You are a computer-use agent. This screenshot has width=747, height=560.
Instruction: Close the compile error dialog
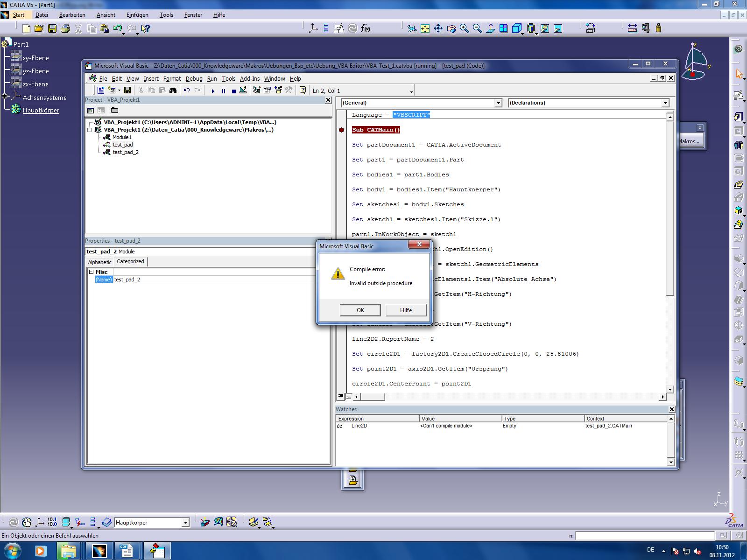click(419, 244)
